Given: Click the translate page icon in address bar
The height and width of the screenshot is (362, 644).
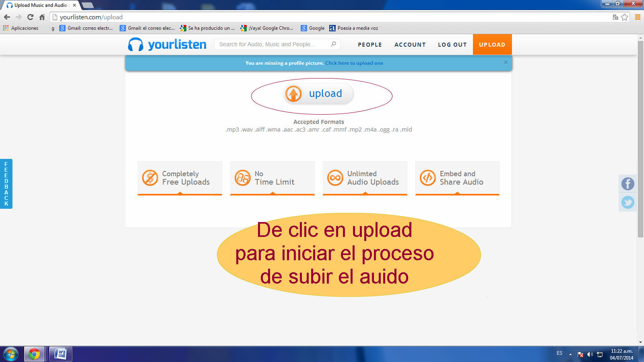Looking at the screenshot, I should tap(615, 17).
